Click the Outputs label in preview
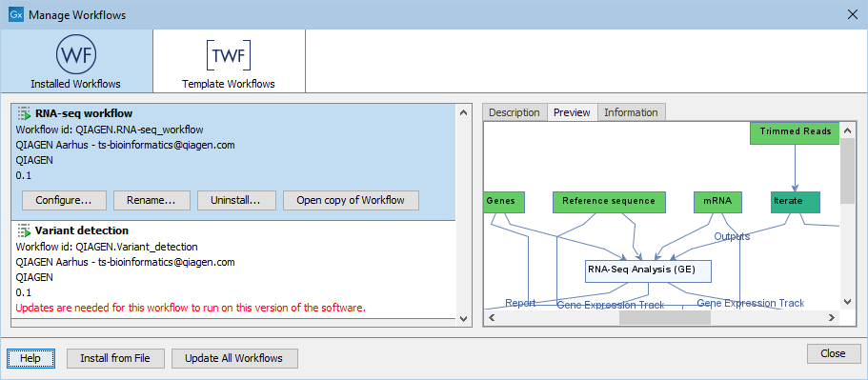The width and height of the screenshot is (868, 380). click(x=732, y=237)
